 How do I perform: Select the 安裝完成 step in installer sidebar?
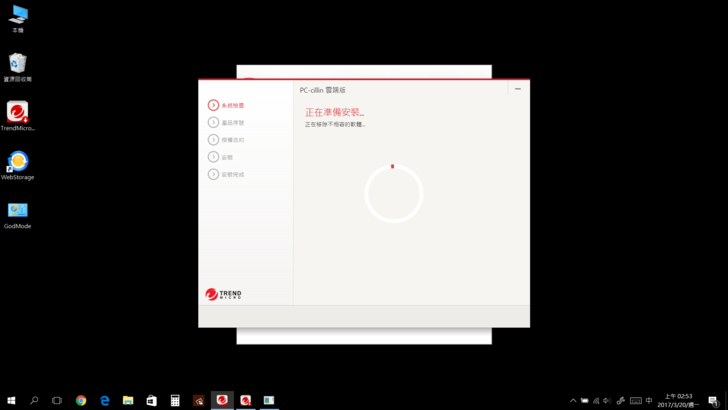[226, 174]
